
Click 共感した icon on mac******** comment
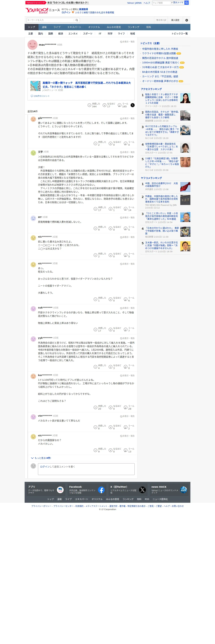click(89, 105)
